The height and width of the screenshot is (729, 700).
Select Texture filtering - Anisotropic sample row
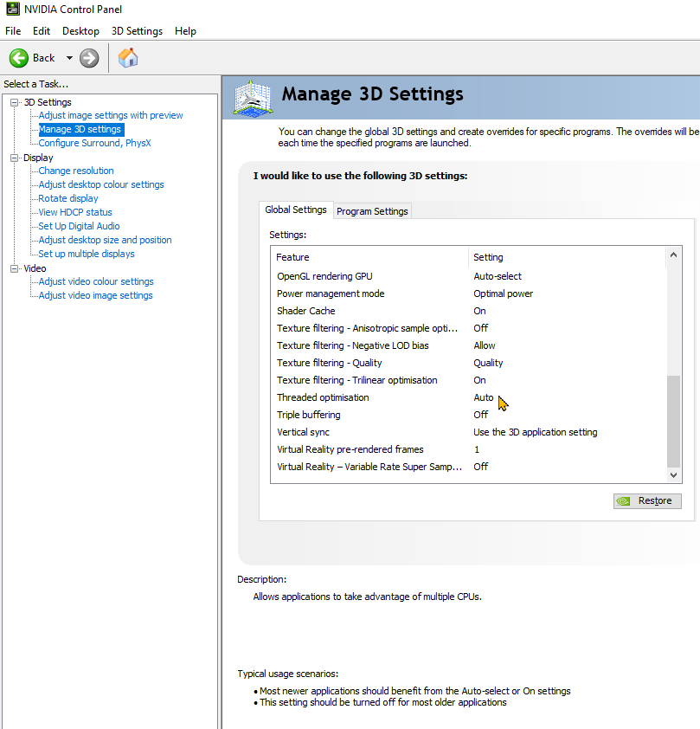click(x=468, y=328)
